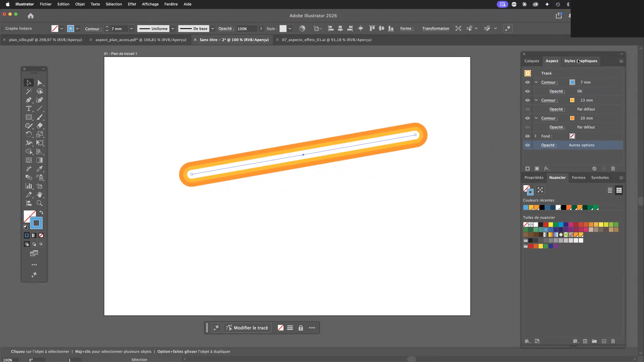Screen dimensions: 644x362
Task: Open Autres options opacity link
Action: (x=581, y=145)
